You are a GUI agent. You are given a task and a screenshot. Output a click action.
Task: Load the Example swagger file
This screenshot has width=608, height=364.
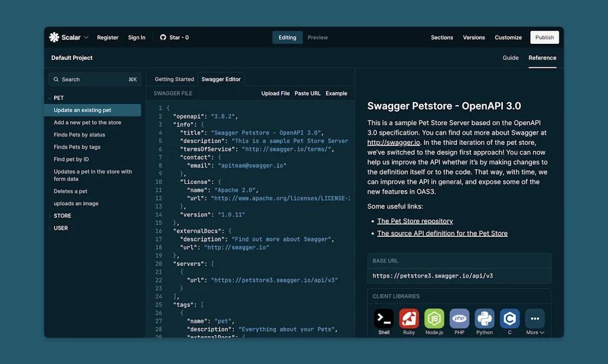pyautogui.click(x=337, y=93)
